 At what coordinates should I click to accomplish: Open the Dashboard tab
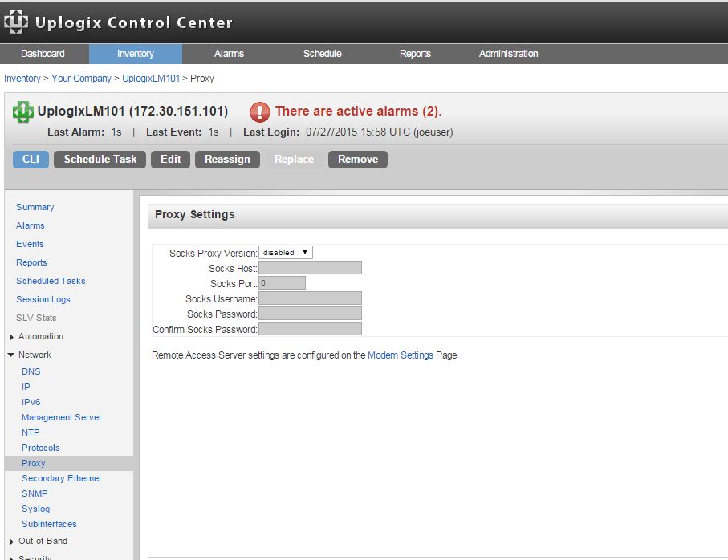[43, 54]
